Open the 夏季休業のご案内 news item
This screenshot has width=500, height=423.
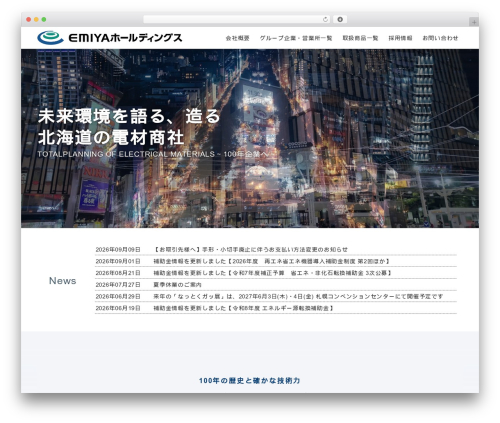point(177,285)
